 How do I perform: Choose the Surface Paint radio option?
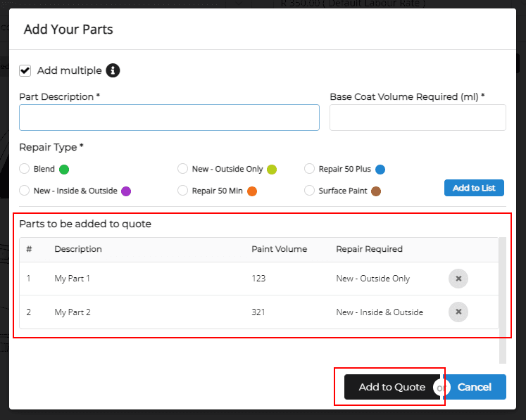tap(310, 191)
